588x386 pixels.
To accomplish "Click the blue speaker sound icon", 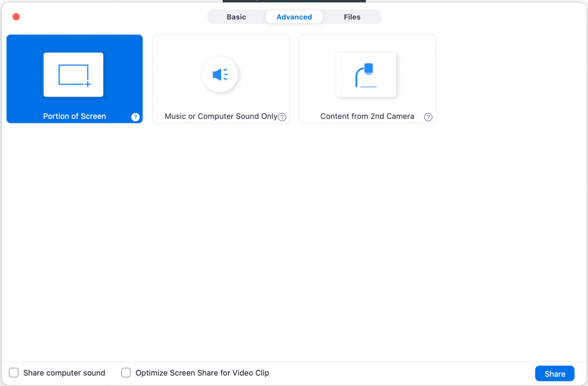I will pos(220,74).
